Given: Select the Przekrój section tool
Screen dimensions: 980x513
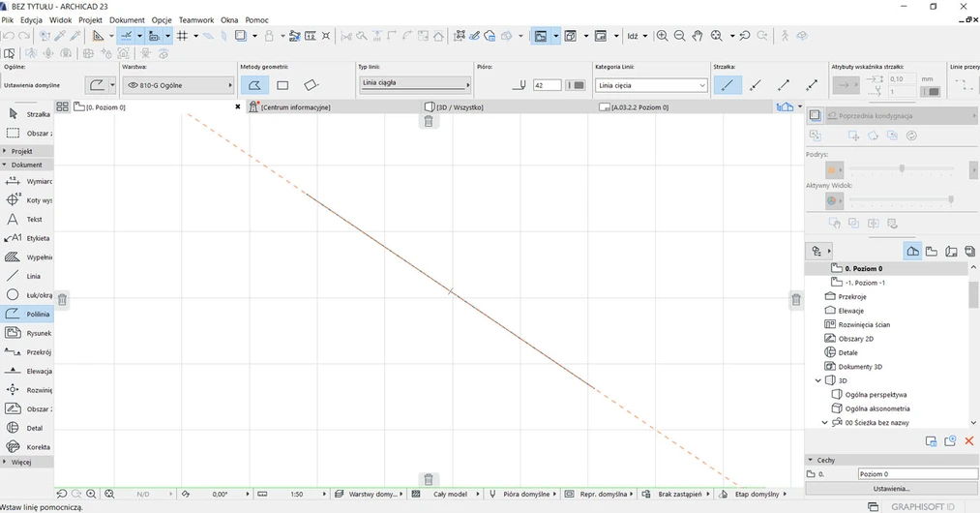Looking at the screenshot, I should (x=27, y=352).
